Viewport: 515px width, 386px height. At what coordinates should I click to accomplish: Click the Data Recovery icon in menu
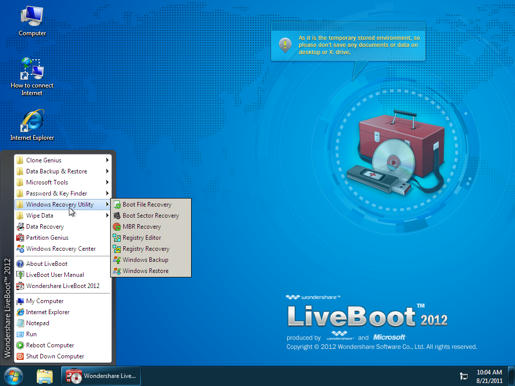(20, 227)
